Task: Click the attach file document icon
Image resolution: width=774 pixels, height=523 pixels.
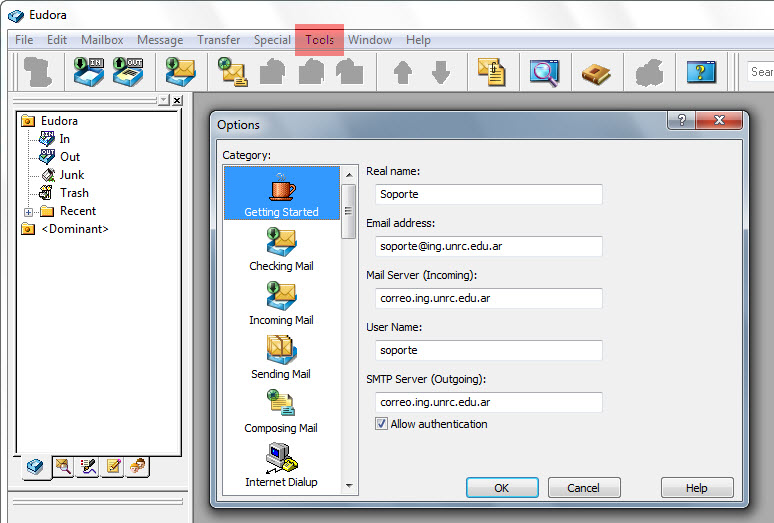Action: 491,72
